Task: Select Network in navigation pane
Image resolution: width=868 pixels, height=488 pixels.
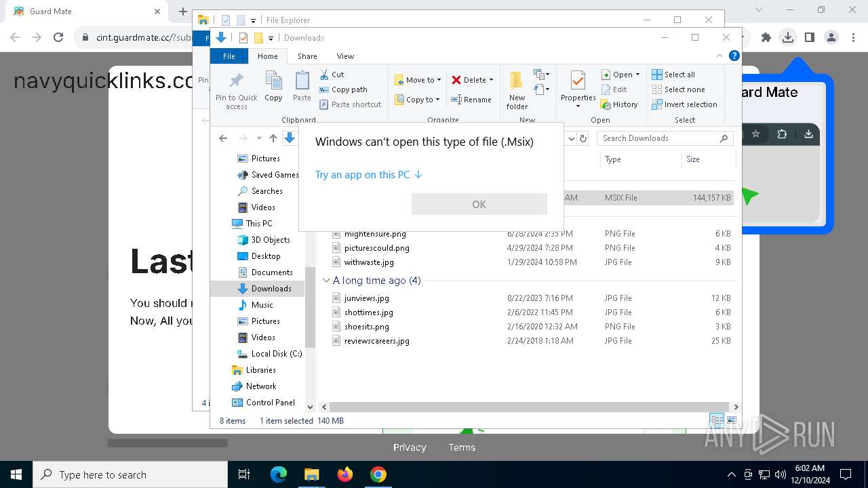Action: coord(254,386)
